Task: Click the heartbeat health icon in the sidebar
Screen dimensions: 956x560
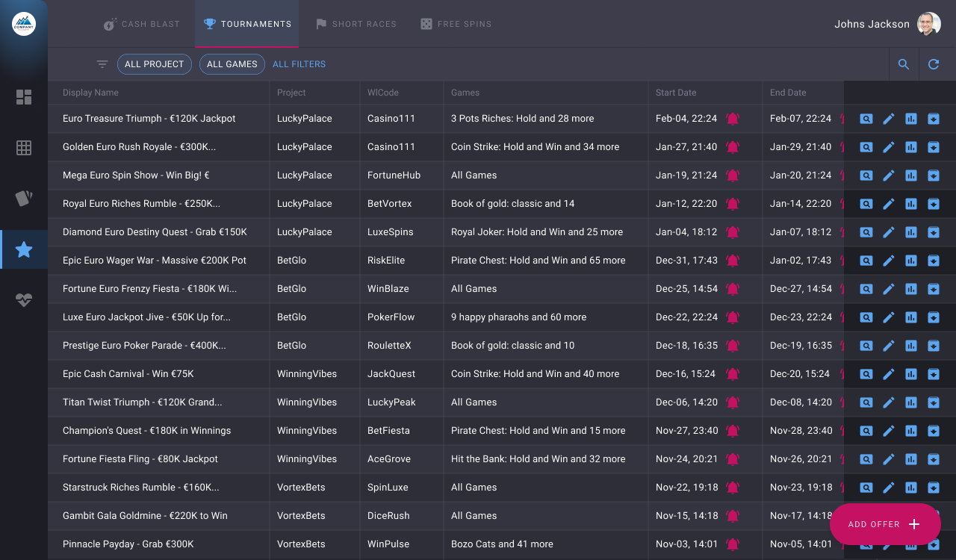Action: [24, 300]
